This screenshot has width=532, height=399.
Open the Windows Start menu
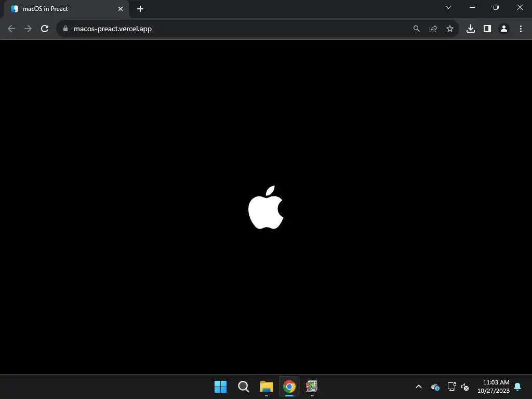(220, 387)
